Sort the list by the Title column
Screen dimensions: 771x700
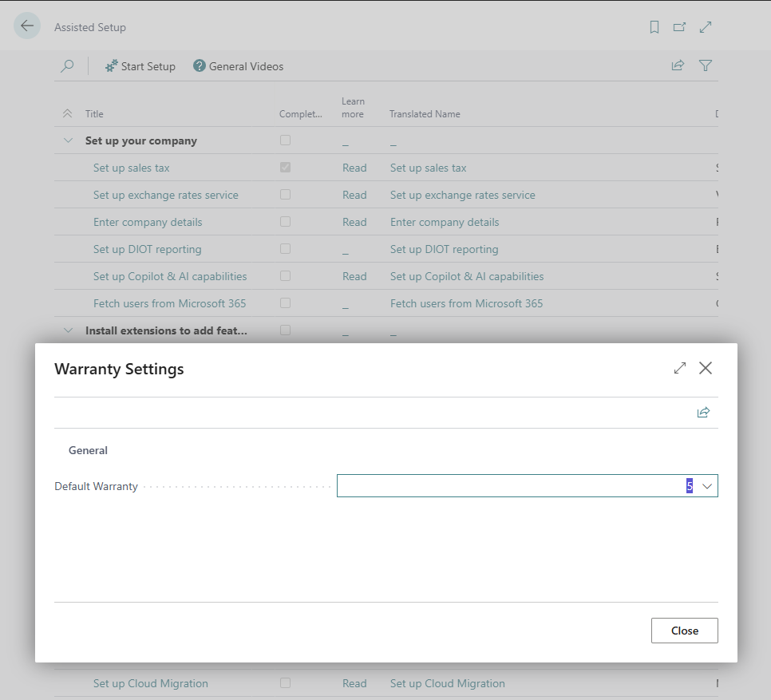click(x=93, y=113)
